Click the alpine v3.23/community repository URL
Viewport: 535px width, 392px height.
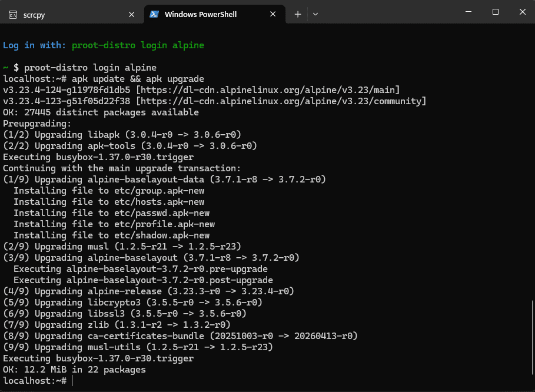coord(281,101)
